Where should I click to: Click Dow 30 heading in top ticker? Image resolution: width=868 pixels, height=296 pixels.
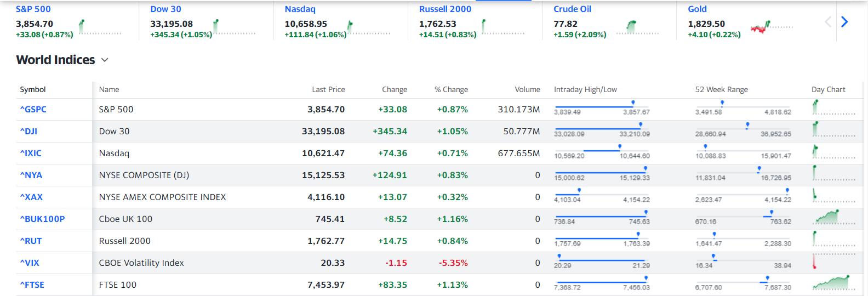click(165, 9)
